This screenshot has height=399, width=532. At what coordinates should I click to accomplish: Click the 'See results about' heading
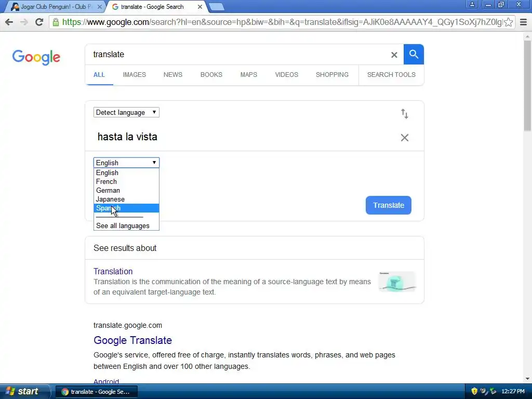[x=125, y=248]
